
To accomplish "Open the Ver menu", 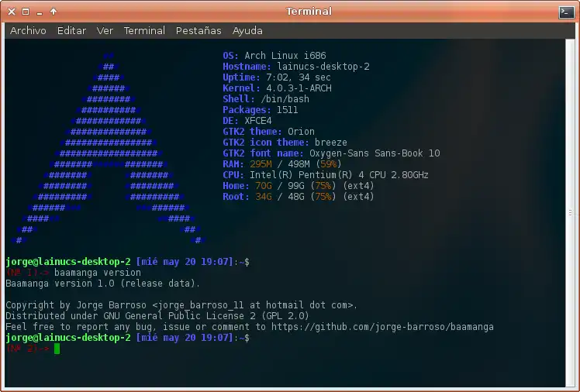I will pos(105,31).
